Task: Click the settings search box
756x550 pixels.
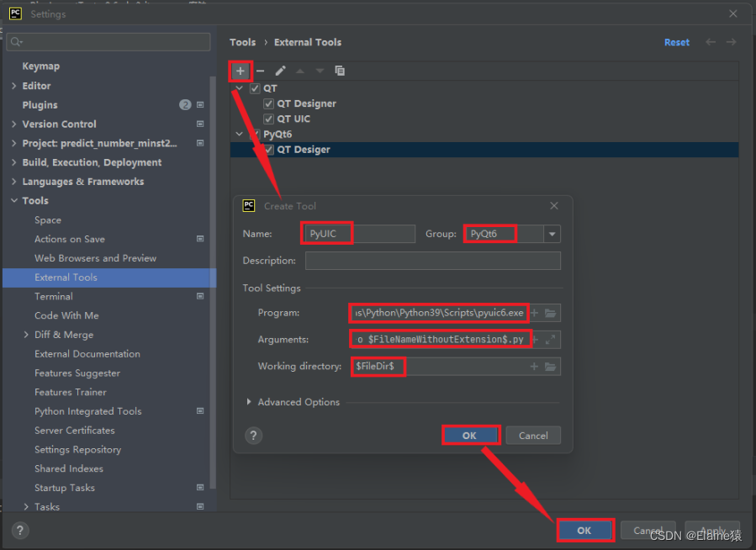Action: [108, 42]
